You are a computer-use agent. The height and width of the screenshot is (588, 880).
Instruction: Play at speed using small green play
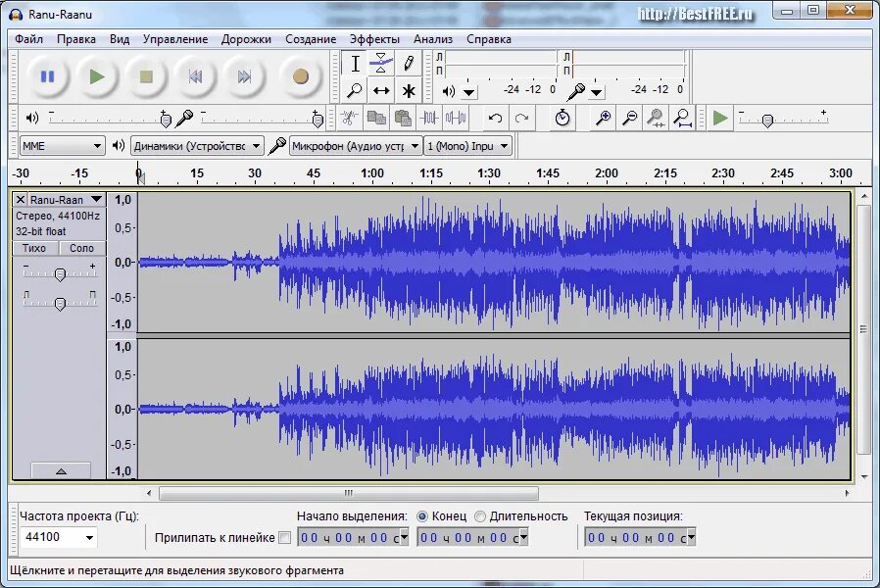coord(720,118)
